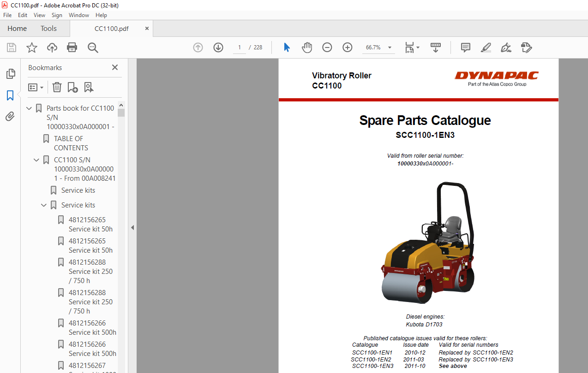Screen dimensions: 588x373
Task: Close the Bookmarks panel
Action: (x=115, y=67)
